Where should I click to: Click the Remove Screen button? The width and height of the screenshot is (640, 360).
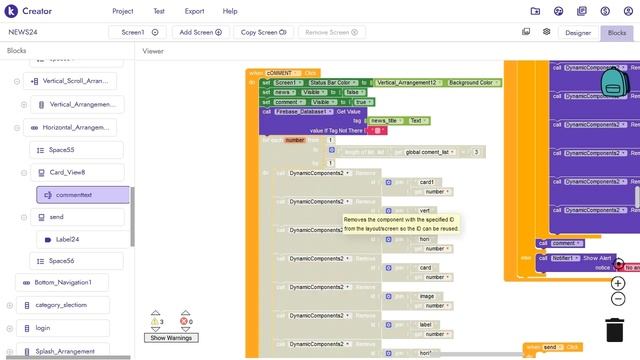click(x=331, y=32)
